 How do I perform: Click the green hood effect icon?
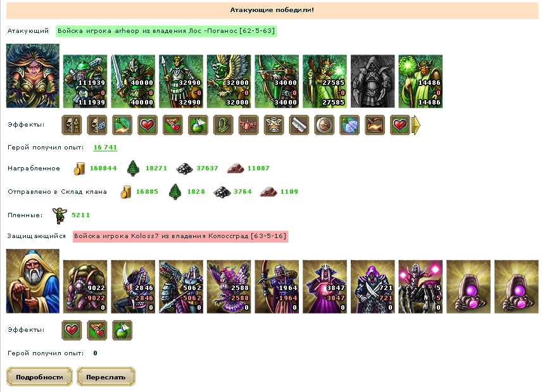[224, 125]
